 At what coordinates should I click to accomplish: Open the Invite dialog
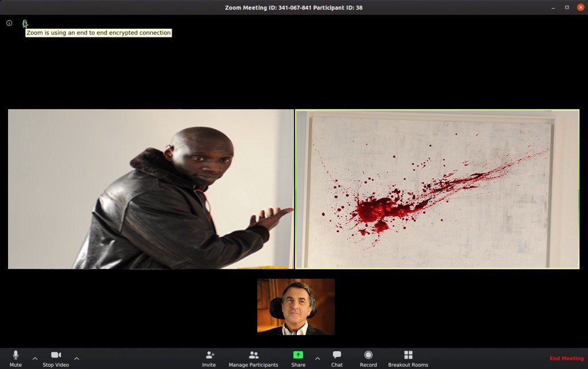pos(209,359)
